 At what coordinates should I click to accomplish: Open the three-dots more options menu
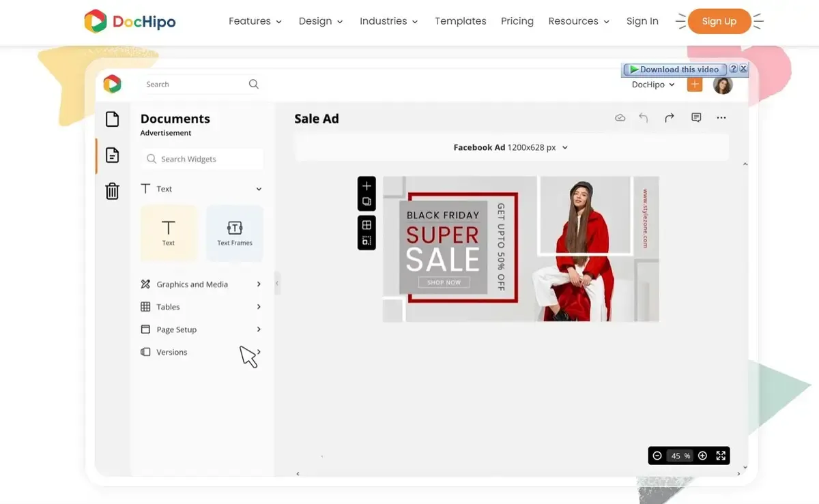tap(721, 118)
